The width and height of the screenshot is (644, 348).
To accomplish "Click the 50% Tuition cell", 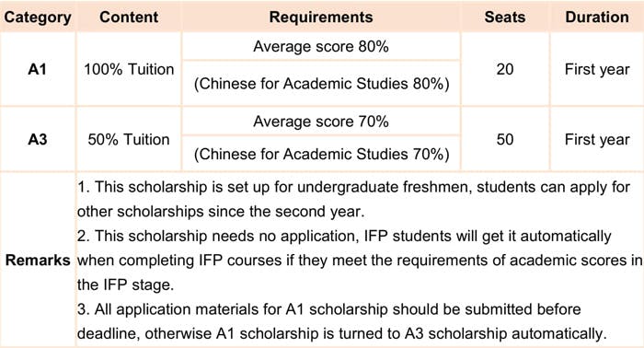I will [x=129, y=139].
